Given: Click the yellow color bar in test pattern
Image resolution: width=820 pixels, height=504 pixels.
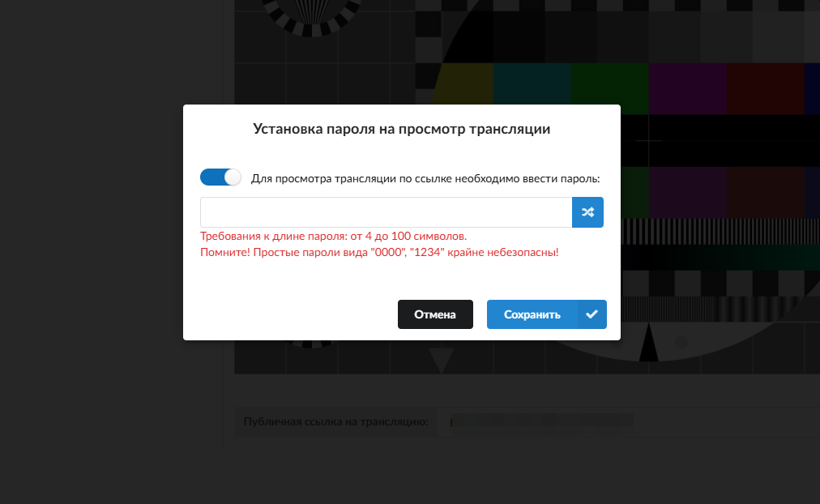Looking at the screenshot, I should point(465,83).
